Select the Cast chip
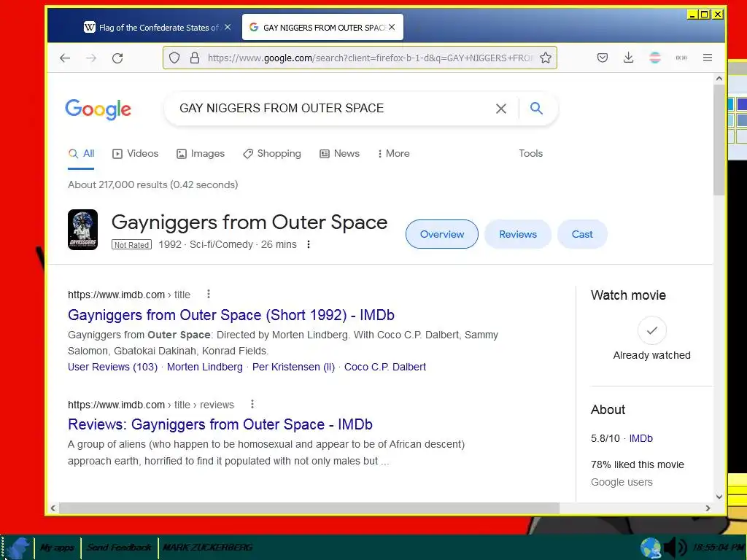Screen dimensions: 747x560 point(582,234)
